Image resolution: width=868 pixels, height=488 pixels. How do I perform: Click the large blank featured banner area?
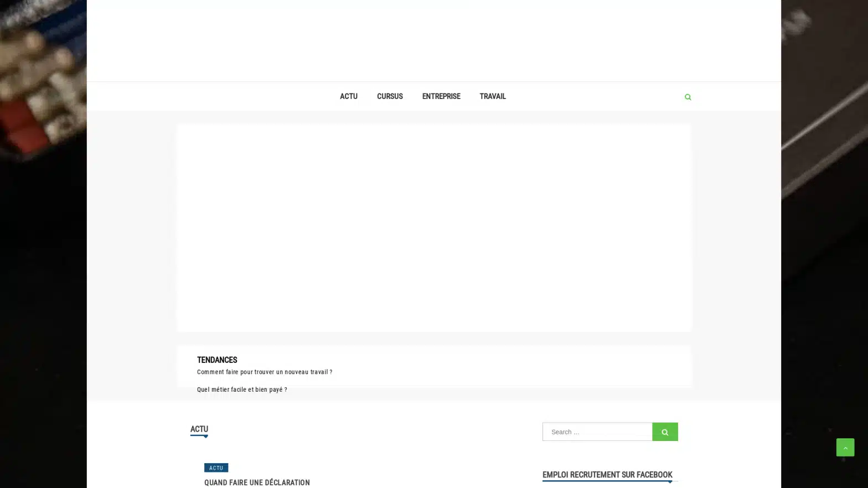tap(433, 227)
